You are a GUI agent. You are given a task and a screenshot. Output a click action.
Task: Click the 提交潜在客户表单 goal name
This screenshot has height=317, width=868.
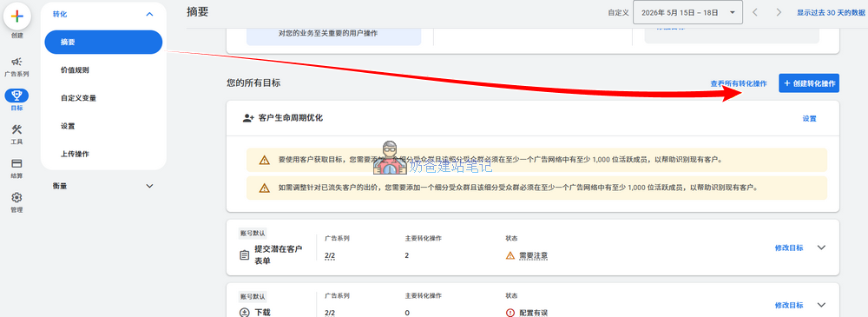(x=279, y=255)
